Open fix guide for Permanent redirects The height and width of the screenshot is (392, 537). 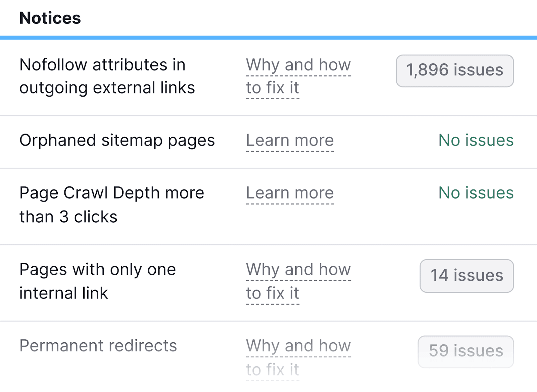click(x=298, y=357)
